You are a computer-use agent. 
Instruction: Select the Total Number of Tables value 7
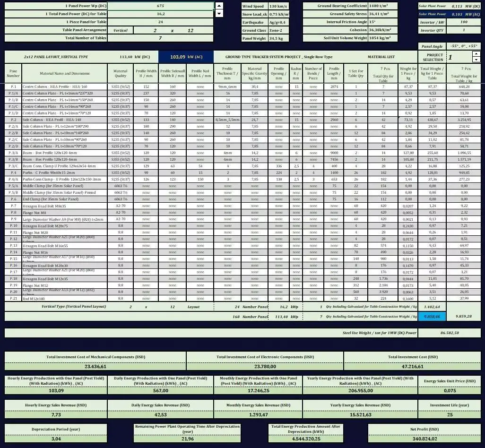160,38
